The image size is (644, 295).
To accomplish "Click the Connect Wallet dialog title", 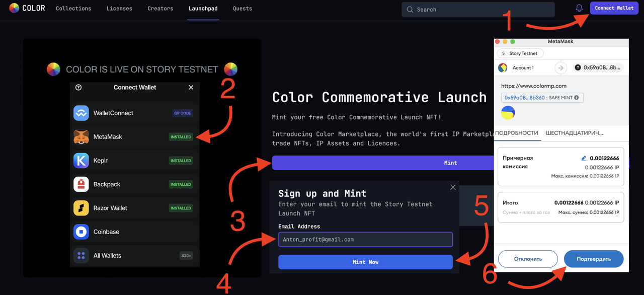I will 135,87.
